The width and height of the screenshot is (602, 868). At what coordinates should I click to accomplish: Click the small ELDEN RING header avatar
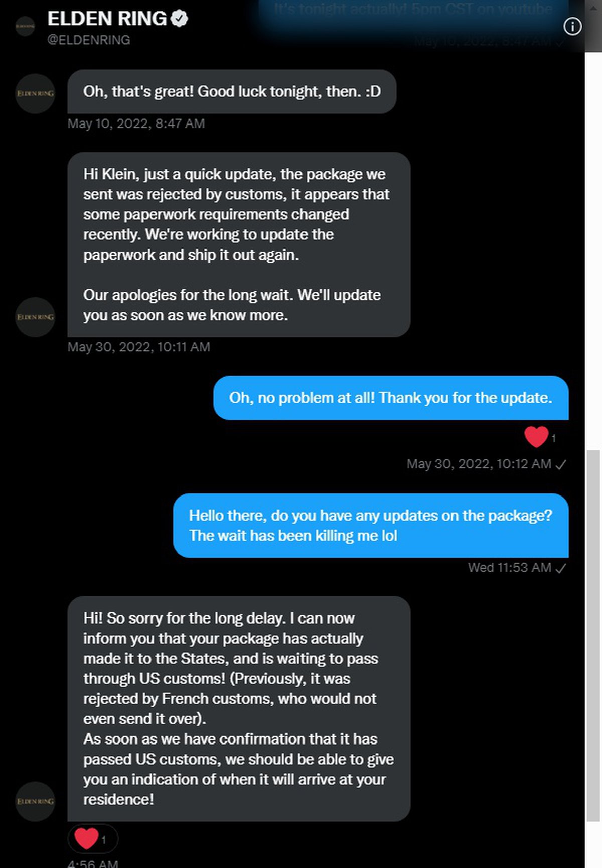[x=25, y=26]
